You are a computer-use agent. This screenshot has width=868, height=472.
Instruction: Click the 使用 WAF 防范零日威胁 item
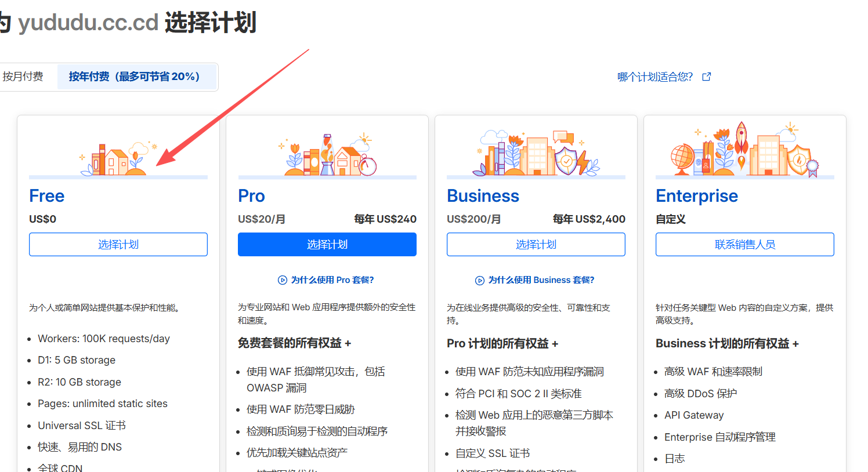pos(301,409)
